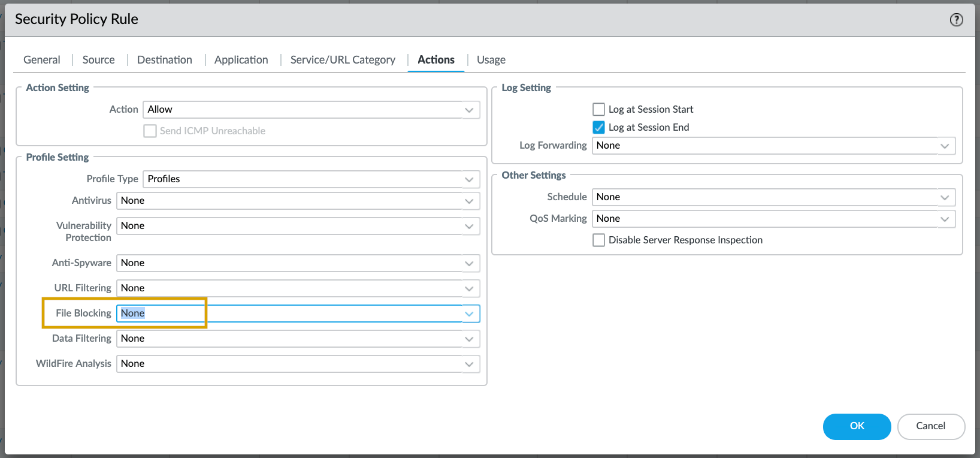This screenshot has width=980, height=458.
Task: Uncheck Log at Session End
Action: [x=598, y=127]
